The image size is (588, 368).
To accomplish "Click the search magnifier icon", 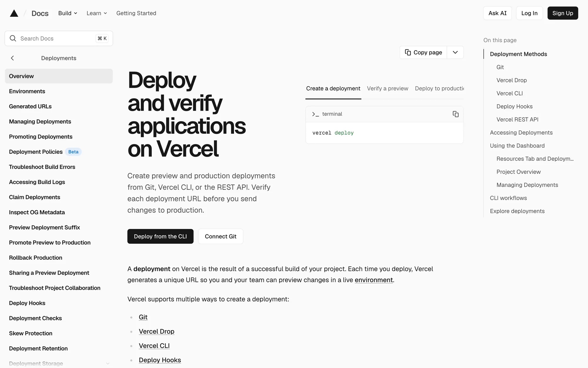I will (13, 39).
